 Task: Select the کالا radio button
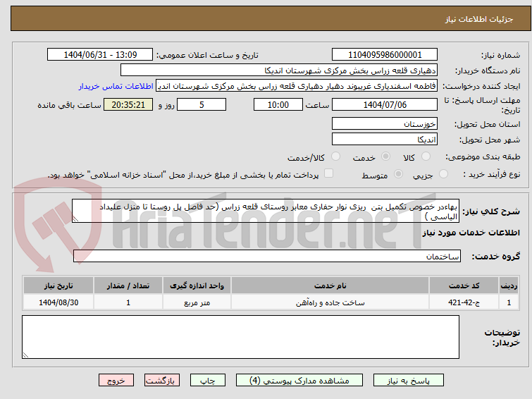pyautogui.click(x=426, y=156)
